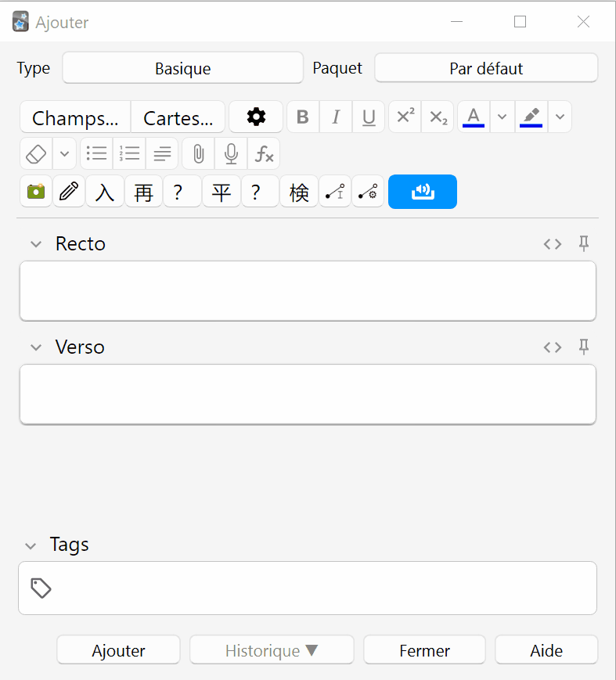Click the 平 kanji toolbar button
616x680 pixels.
click(x=222, y=191)
